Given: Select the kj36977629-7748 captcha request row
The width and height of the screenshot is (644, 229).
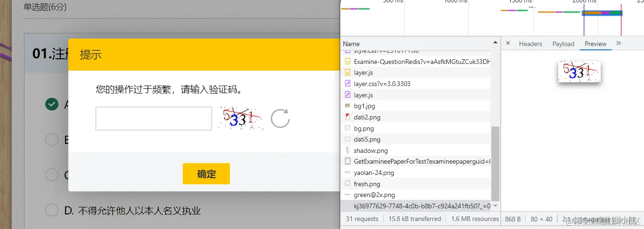Looking at the screenshot, I should [416, 206].
